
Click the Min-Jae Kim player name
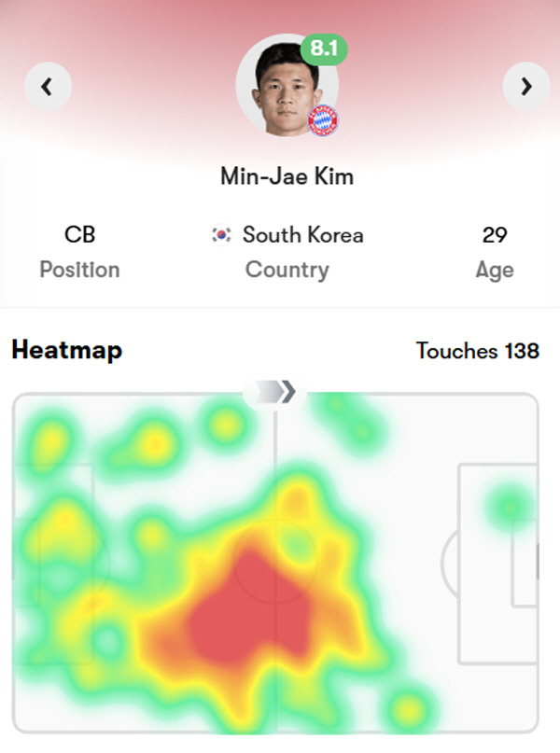pyautogui.click(x=287, y=175)
